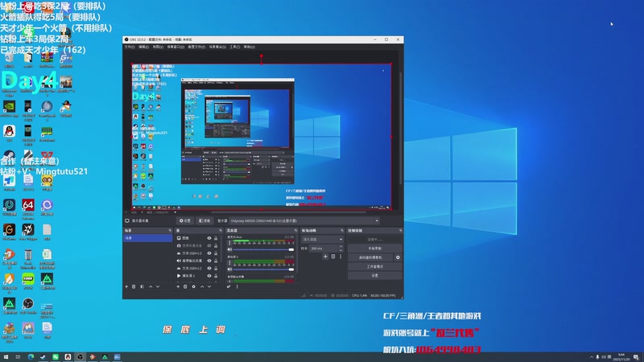Image resolution: width=644 pixels, height=362 pixels.
Task: Undock the audio mixer panel via float icon
Action: point(295,230)
